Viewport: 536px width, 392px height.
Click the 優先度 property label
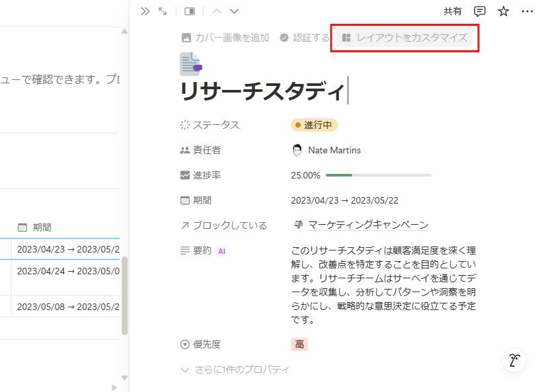click(x=207, y=344)
